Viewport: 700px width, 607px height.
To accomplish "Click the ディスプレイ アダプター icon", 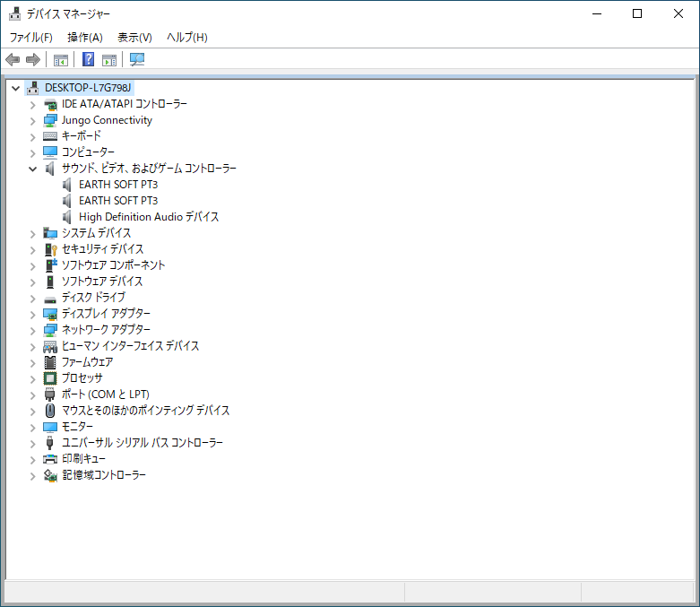I will tap(50, 314).
